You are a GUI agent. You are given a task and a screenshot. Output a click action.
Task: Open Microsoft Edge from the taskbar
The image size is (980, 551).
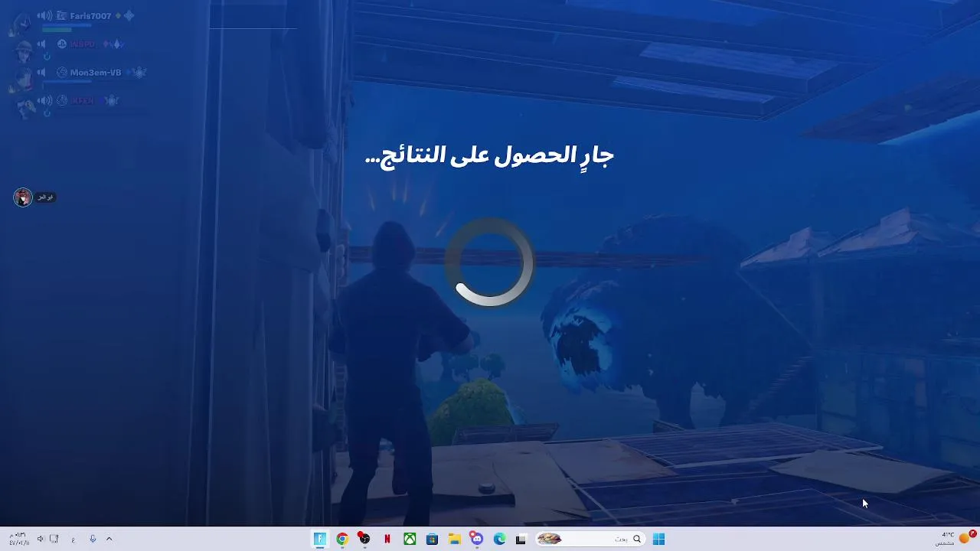499,539
